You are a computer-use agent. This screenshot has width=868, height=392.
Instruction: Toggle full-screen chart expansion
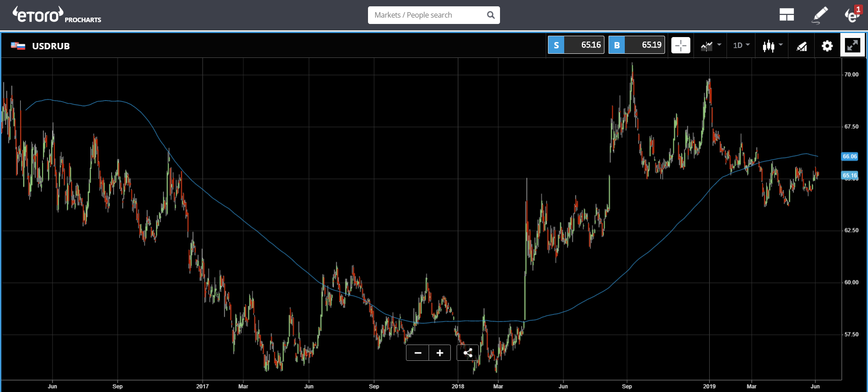[853, 45]
